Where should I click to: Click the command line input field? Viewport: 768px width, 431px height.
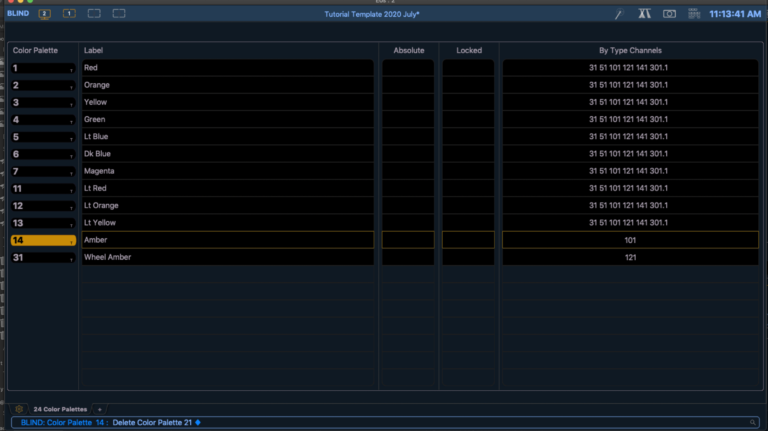(400, 422)
